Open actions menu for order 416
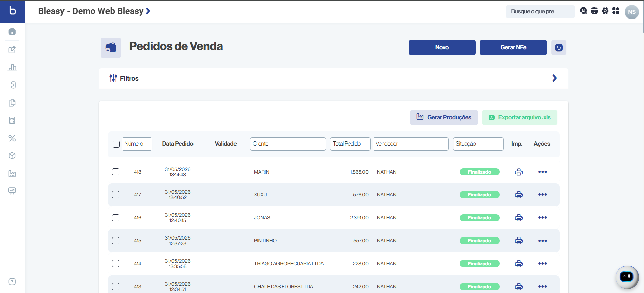644x293 pixels. click(542, 218)
